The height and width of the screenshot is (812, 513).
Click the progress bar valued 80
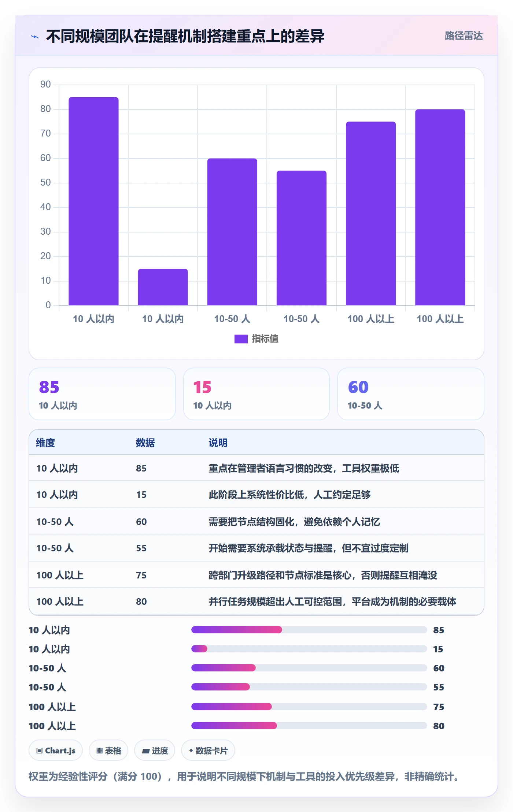[309, 726]
